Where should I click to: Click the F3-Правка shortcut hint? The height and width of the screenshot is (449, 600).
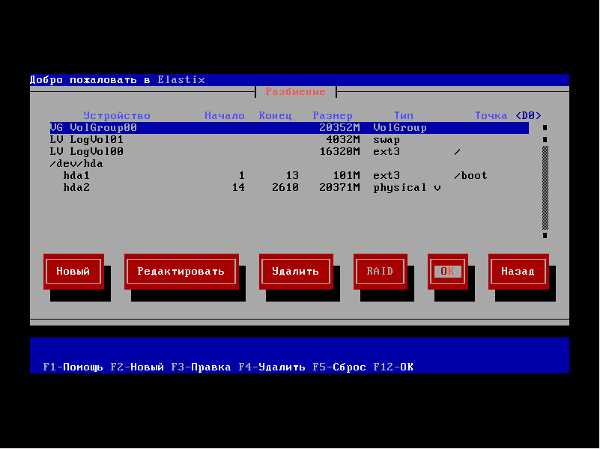point(201,367)
